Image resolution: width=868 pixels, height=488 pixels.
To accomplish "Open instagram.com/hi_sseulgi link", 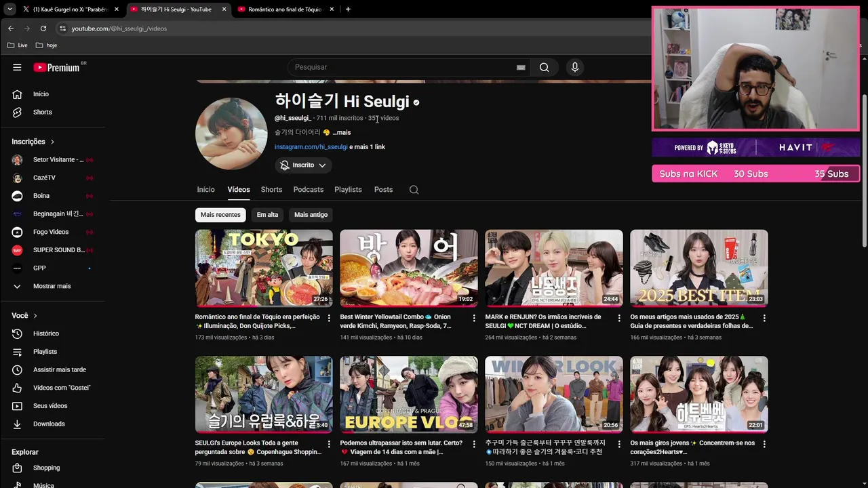I will point(311,147).
